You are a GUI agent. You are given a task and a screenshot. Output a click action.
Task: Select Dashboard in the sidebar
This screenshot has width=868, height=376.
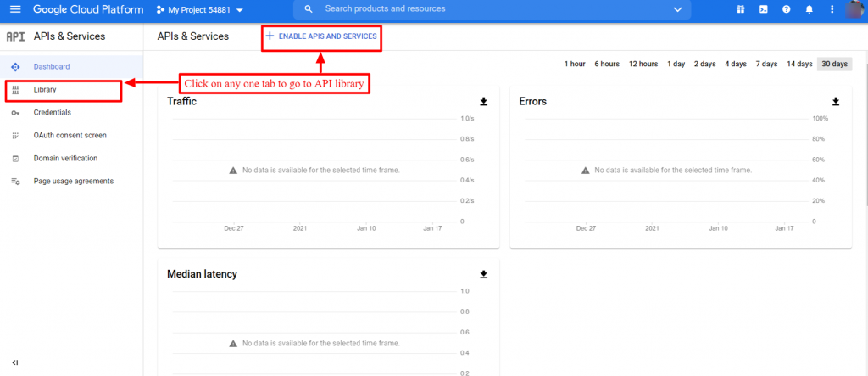pyautogui.click(x=71, y=66)
